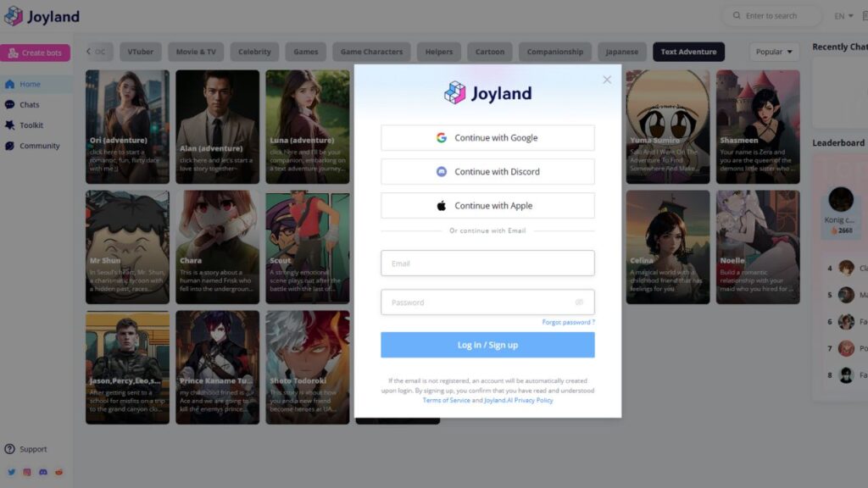Open the EN language dropdown
Screen dimensions: 868x488
point(843,16)
